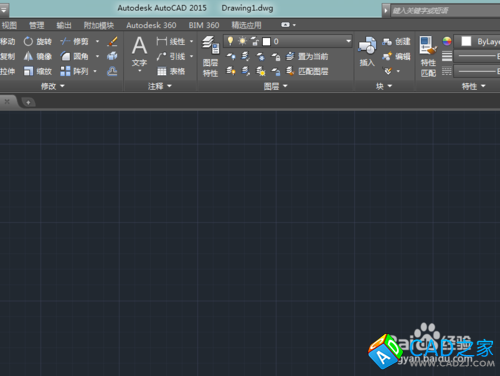Viewport: 500px width, 376px height.
Task: Expand the Modify (修改) panel
Action: tap(52, 86)
